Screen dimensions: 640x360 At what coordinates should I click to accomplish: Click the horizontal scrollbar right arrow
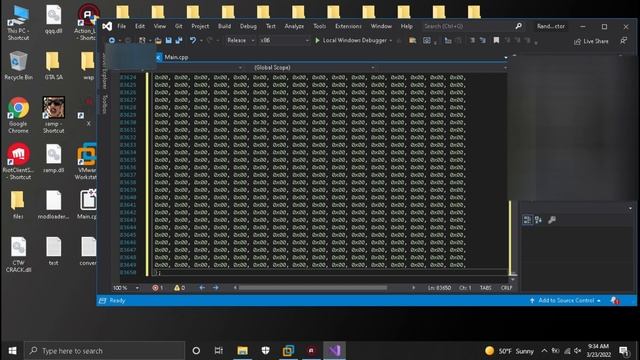[x=413, y=288]
